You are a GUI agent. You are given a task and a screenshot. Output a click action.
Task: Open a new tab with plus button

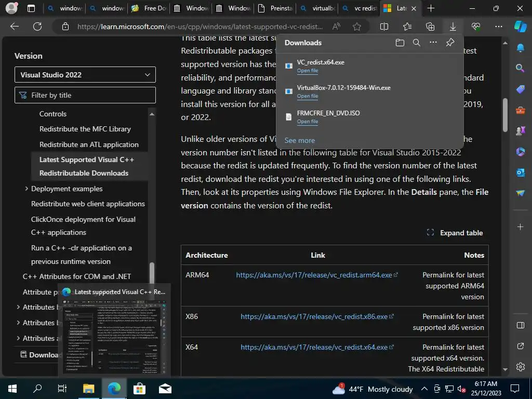pos(431,8)
